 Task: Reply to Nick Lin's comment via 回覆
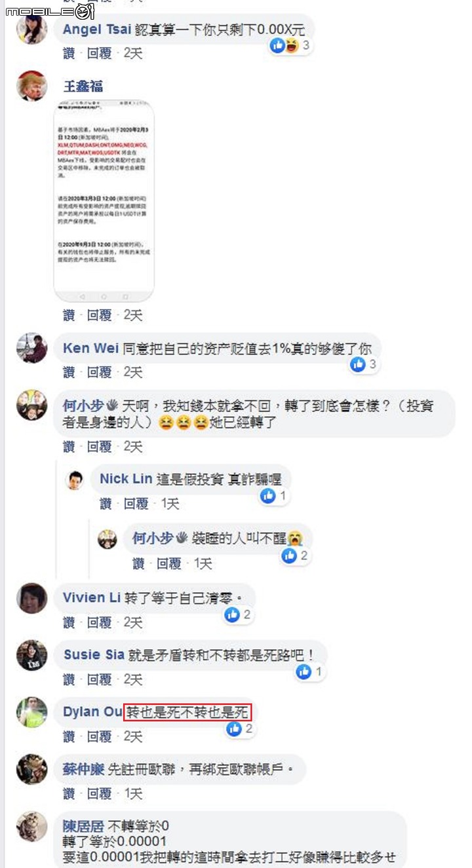(136, 504)
